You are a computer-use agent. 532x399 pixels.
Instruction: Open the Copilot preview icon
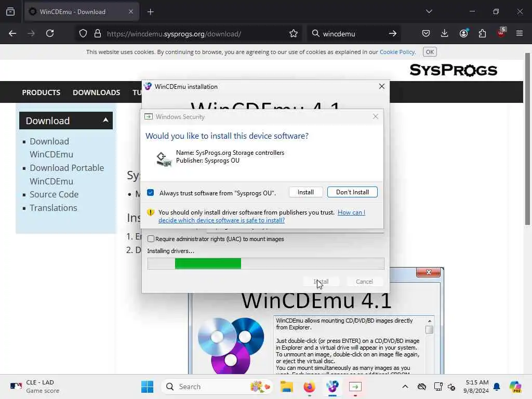click(x=515, y=387)
